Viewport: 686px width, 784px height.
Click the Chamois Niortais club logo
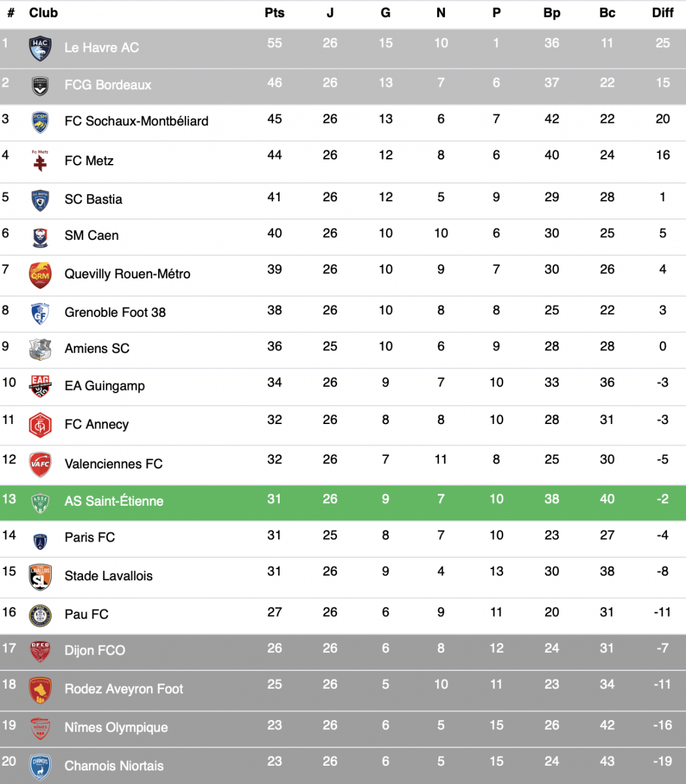coord(40,766)
